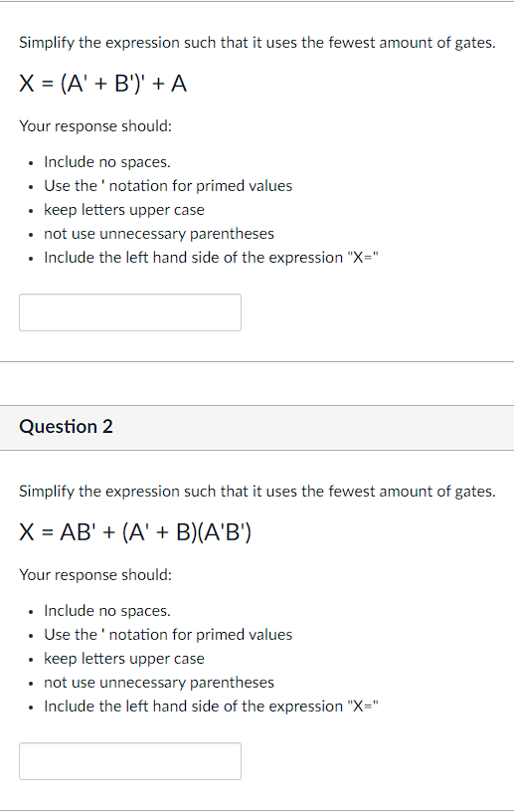Click 'Include no spaces.' bullet in first question

tap(107, 162)
